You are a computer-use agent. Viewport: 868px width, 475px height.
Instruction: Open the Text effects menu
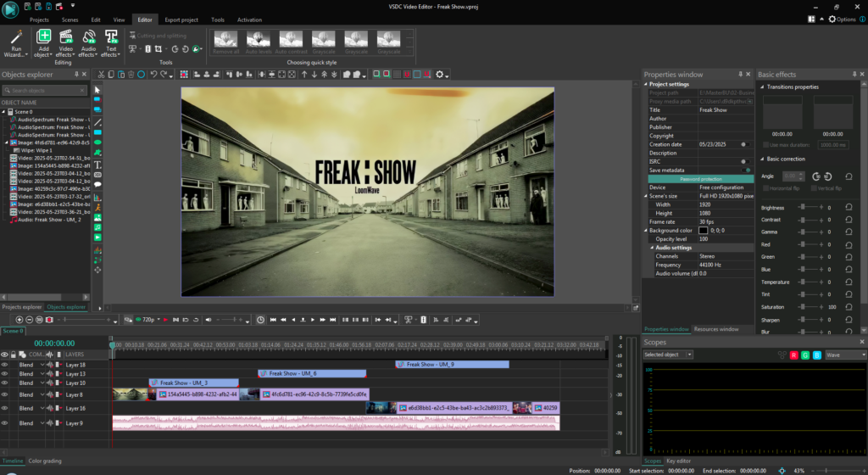pyautogui.click(x=111, y=43)
